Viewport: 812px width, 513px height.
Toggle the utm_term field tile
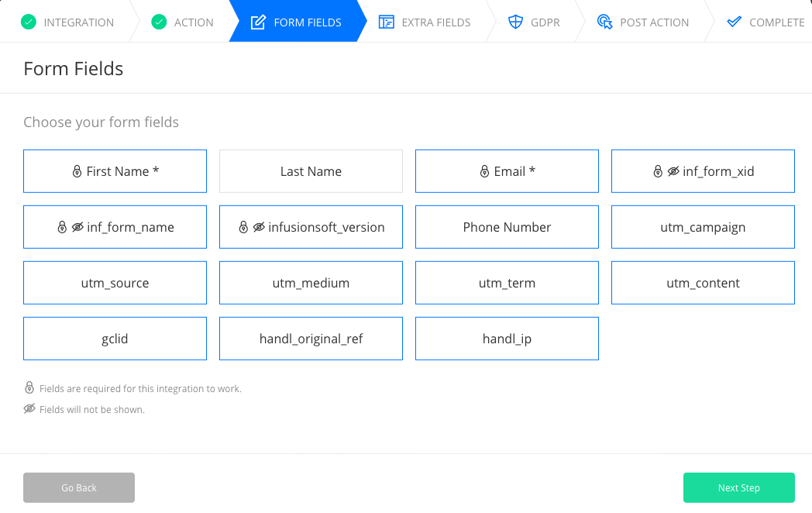tap(507, 283)
